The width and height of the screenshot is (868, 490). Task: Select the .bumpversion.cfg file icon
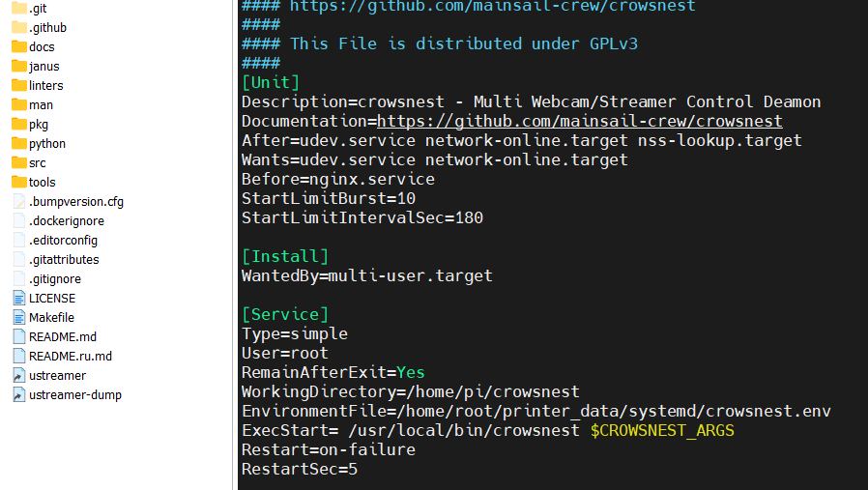(x=18, y=202)
